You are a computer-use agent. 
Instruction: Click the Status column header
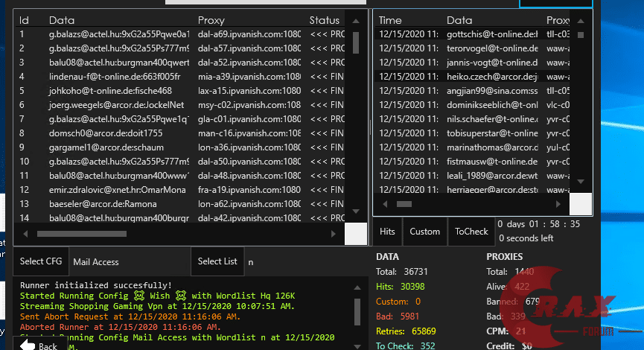click(x=324, y=20)
